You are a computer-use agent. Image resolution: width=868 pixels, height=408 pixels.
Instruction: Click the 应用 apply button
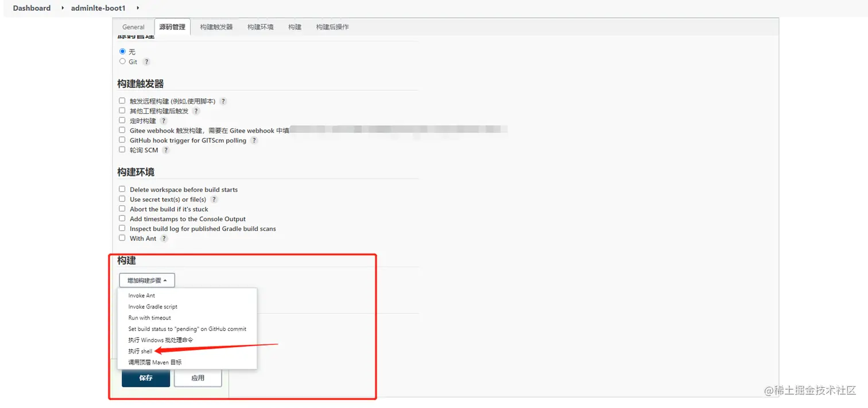pyautogui.click(x=198, y=378)
